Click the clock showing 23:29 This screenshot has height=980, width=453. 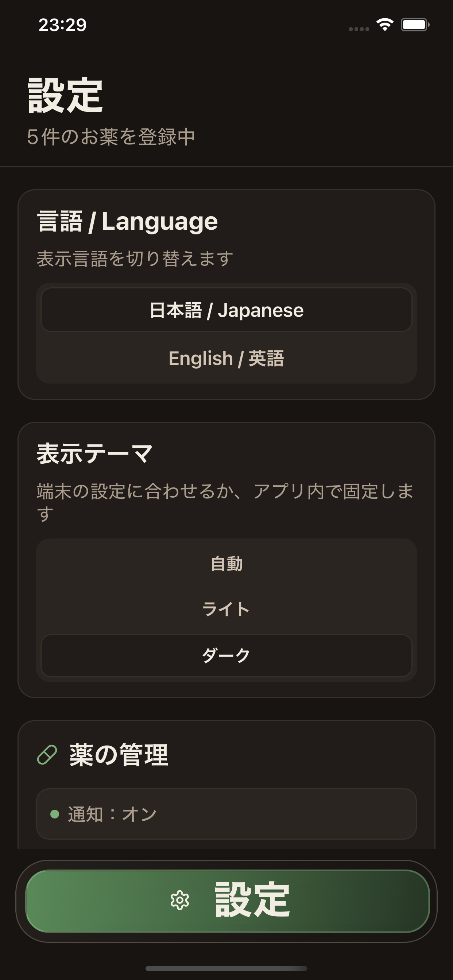(x=62, y=24)
